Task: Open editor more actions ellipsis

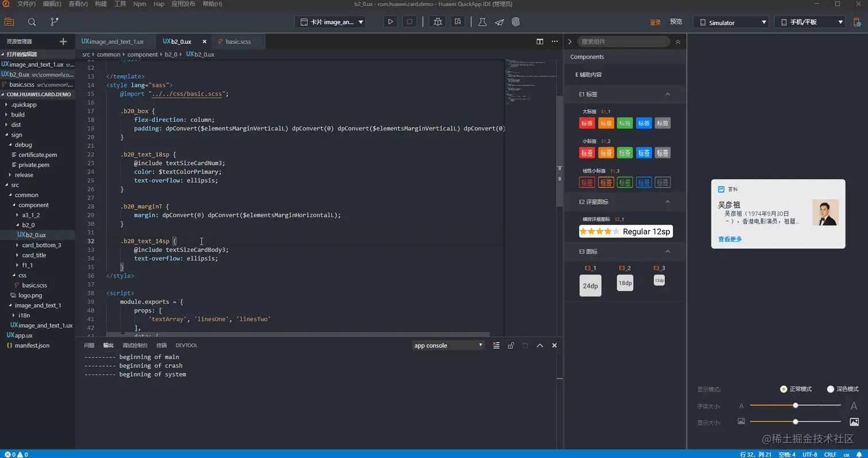Action: [555, 41]
